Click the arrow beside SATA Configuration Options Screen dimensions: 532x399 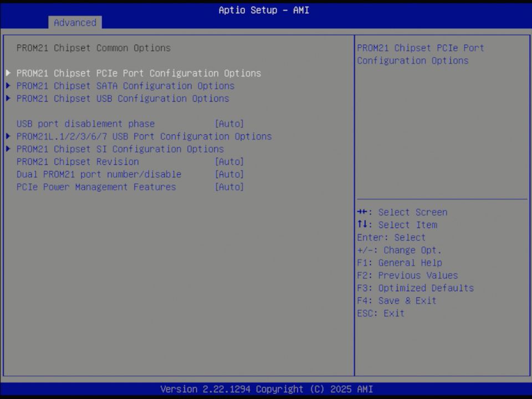[x=8, y=85]
